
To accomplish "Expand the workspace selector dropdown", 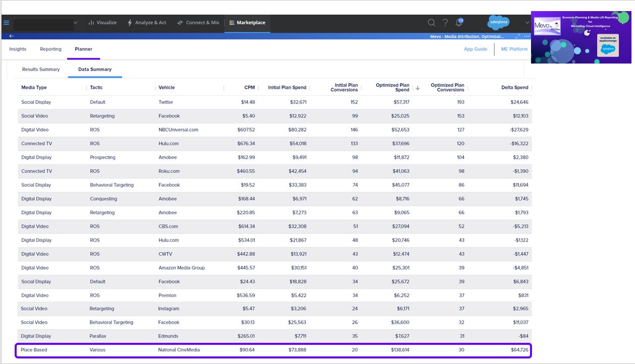I will tap(75, 23).
